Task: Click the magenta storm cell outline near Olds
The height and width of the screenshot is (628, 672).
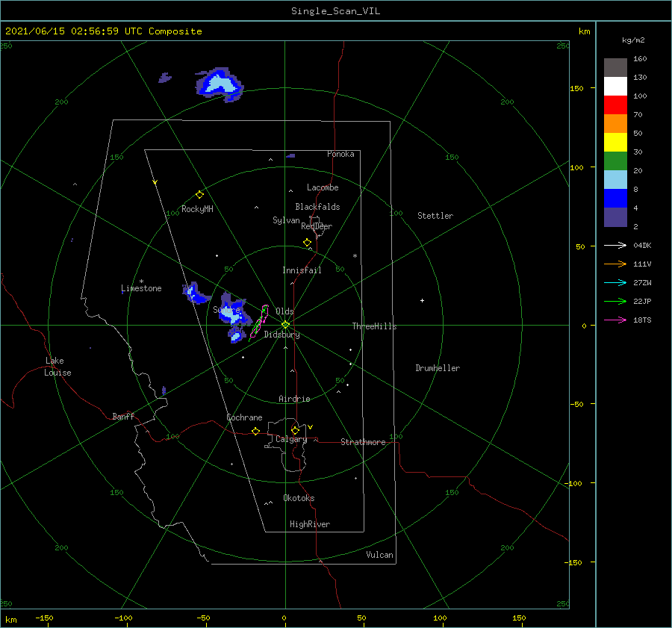Action: coord(260,323)
